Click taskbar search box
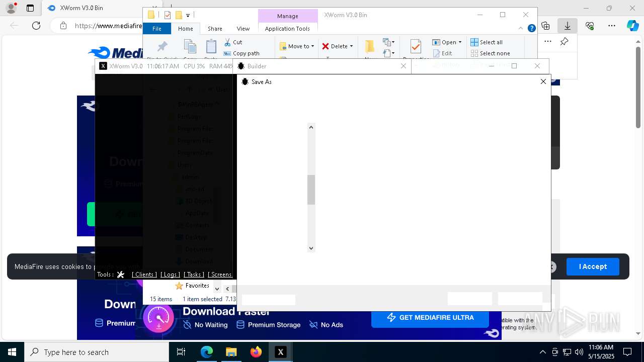Viewport: 644px width, 362px height. [x=97, y=352]
